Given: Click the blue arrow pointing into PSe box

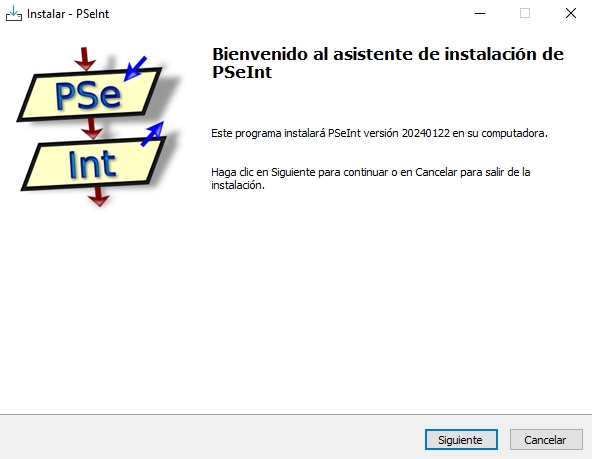Looking at the screenshot, I should click(135, 69).
